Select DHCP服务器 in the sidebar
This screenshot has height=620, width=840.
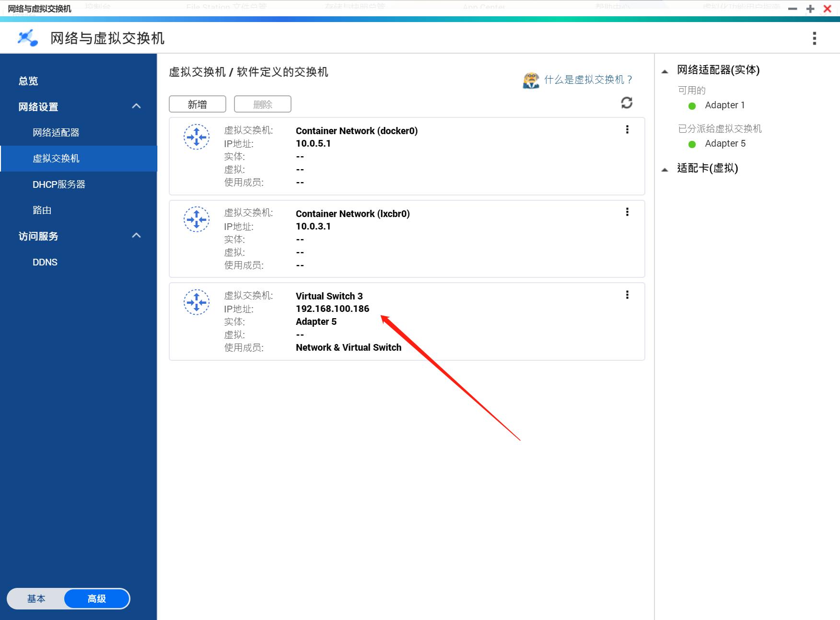tap(59, 184)
